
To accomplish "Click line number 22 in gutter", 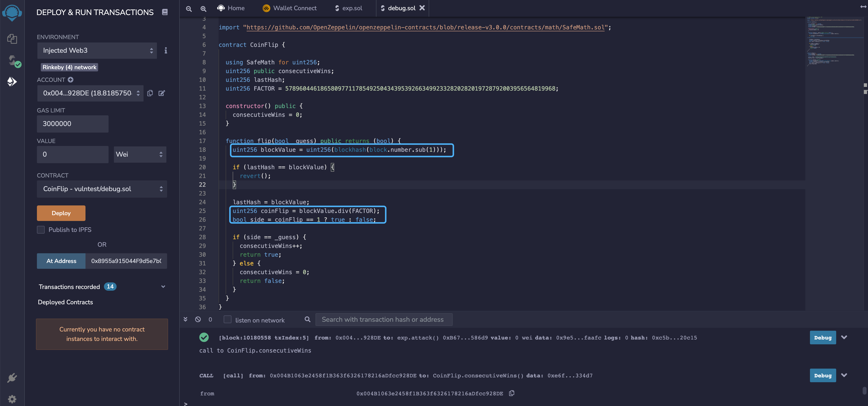I will click(202, 185).
